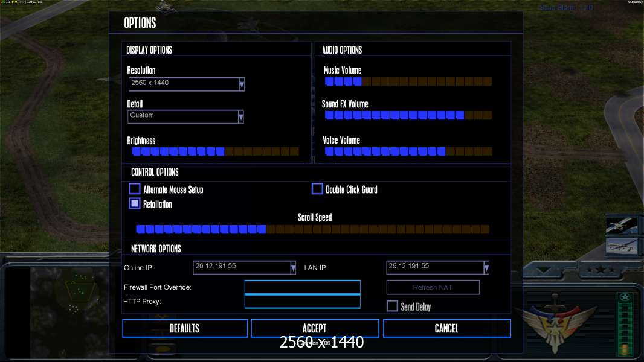Select the 2560 x 1440 resolution combo box
This screenshot has height=362, width=644.
pyautogui.click(x=187, y=84)
